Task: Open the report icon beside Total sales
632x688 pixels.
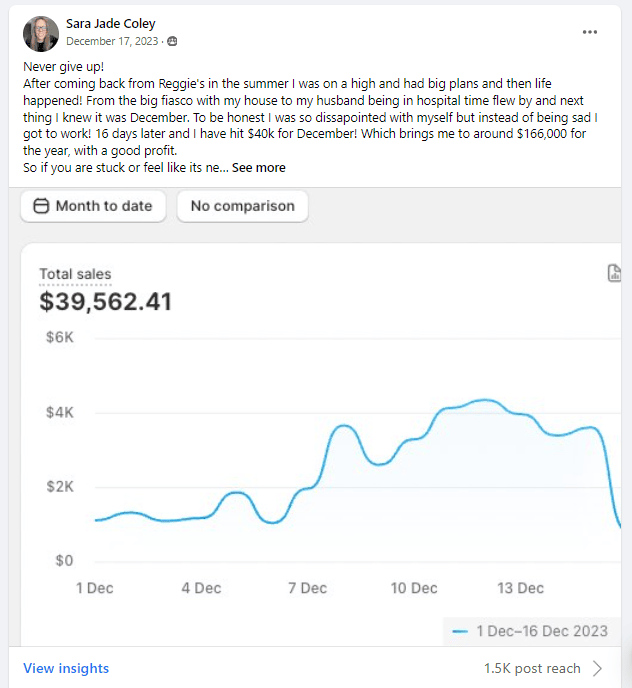Action: pos(615,273)
